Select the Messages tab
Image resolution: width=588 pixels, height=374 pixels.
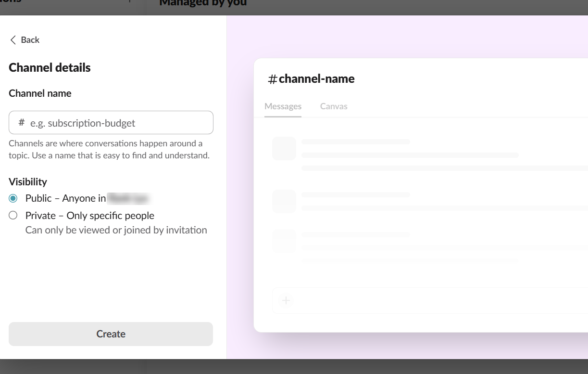(x=283, y=106)
